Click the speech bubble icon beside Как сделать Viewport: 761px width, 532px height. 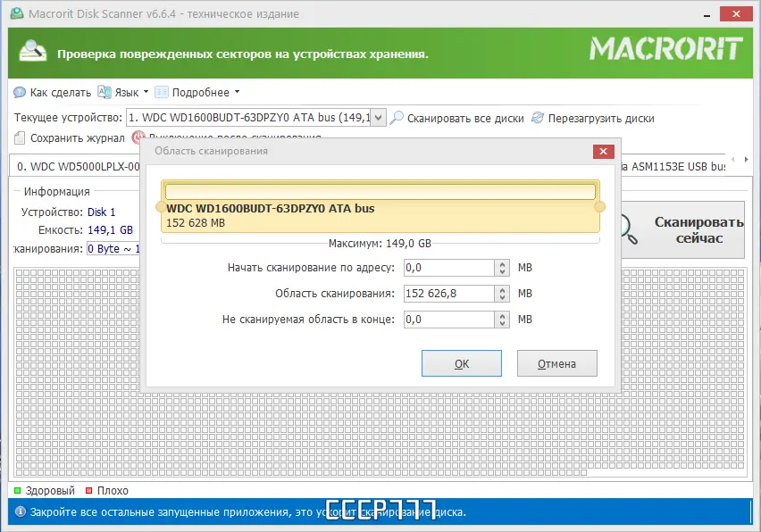coord(20,92)
